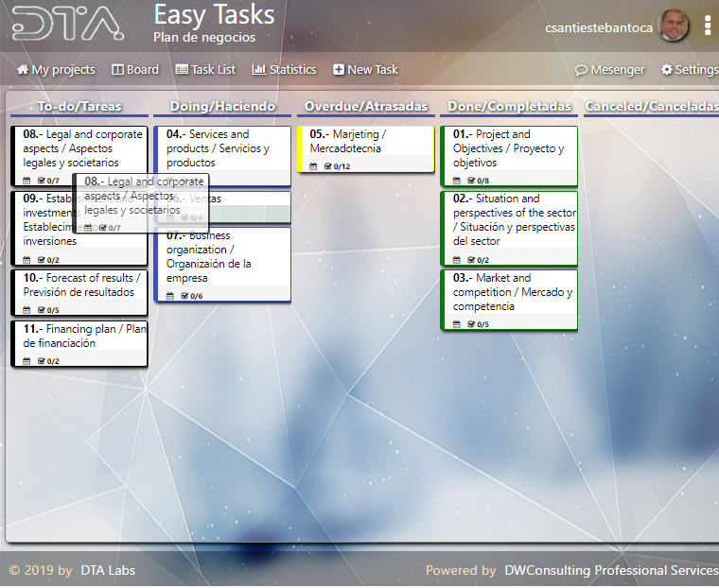Click the user profile avatar photo
The image size is (719, 588).
tap(674, 26)
